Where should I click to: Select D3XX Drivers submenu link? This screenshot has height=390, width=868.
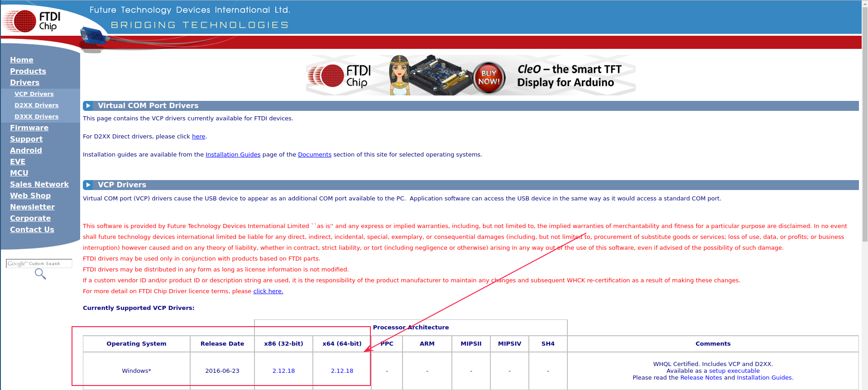tap(37, 116)
